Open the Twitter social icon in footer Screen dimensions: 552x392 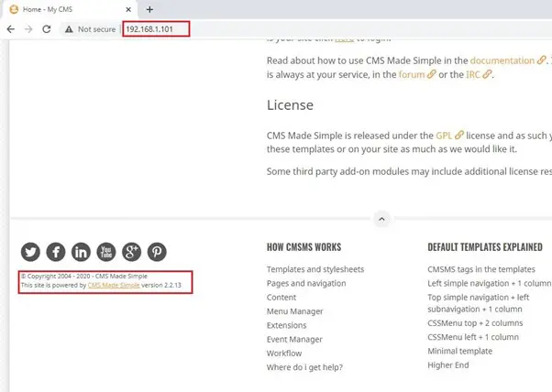tap(30, 252)
